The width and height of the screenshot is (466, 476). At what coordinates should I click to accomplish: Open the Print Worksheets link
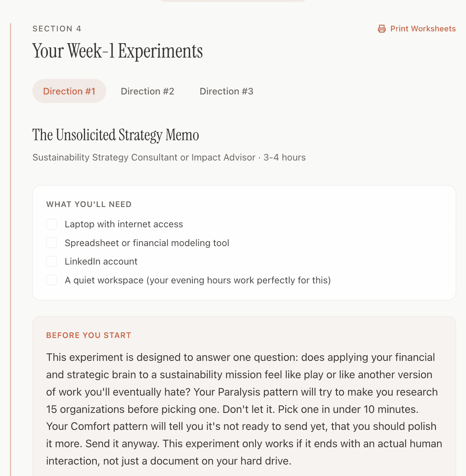pos(423,28)
